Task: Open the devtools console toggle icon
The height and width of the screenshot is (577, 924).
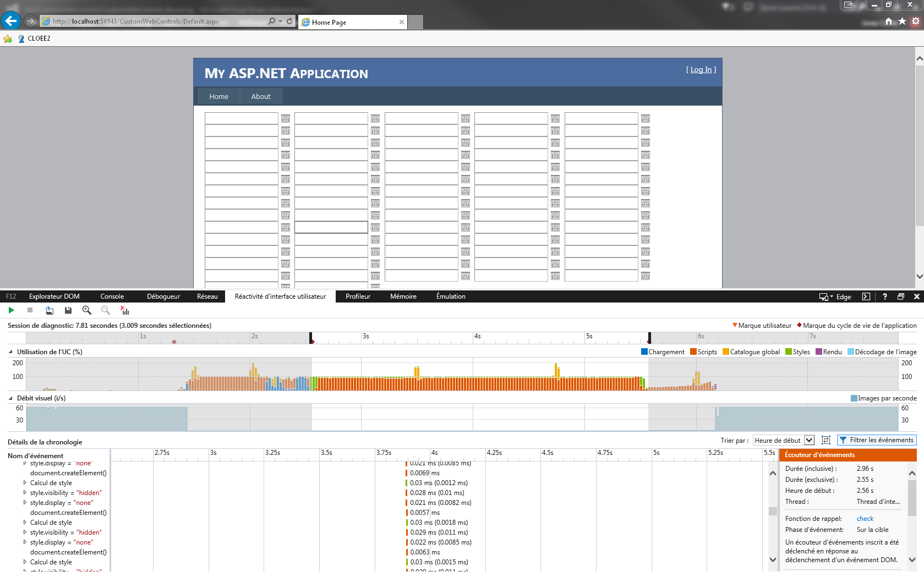Action: (x=866, y=296)
